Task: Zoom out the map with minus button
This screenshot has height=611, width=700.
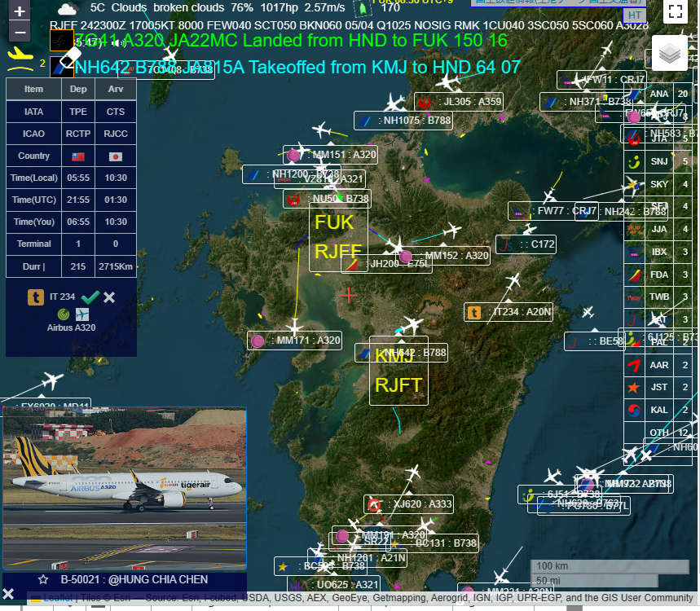Action: [20, 32]
